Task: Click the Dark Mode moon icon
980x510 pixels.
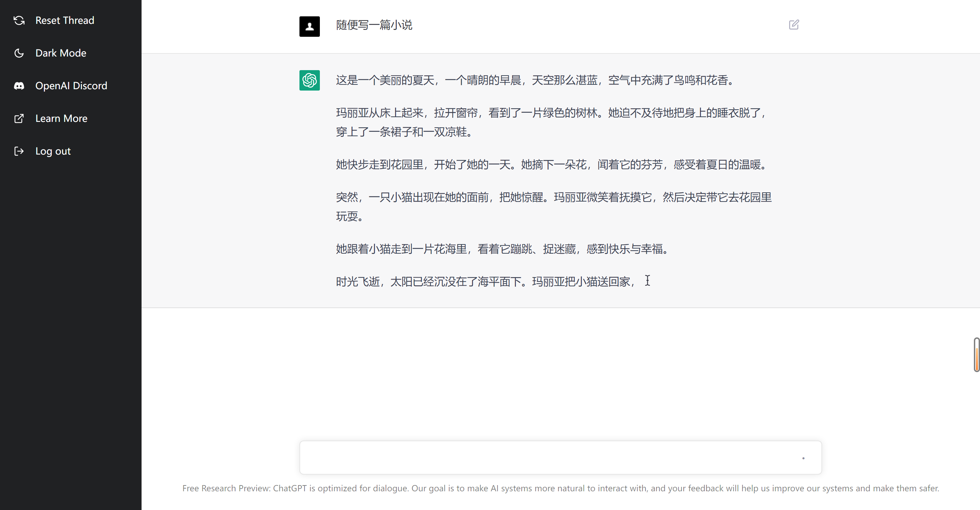Action: click(x=19, y=53)
